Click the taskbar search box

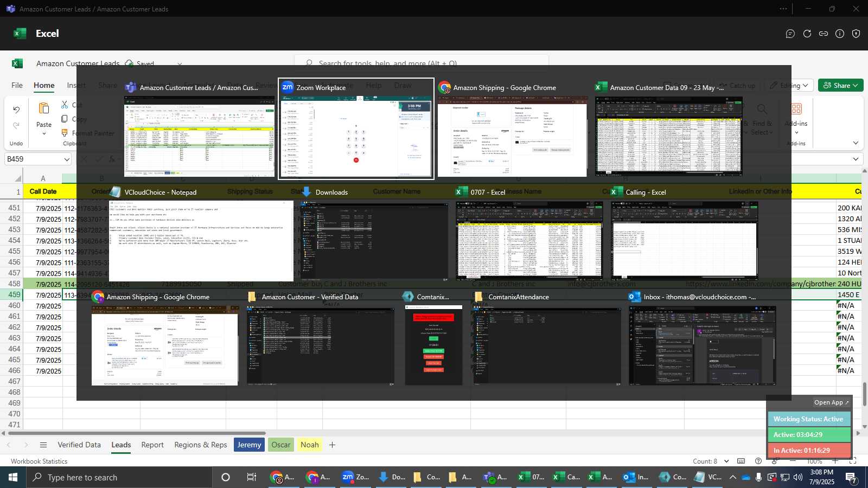coord(119,477)
